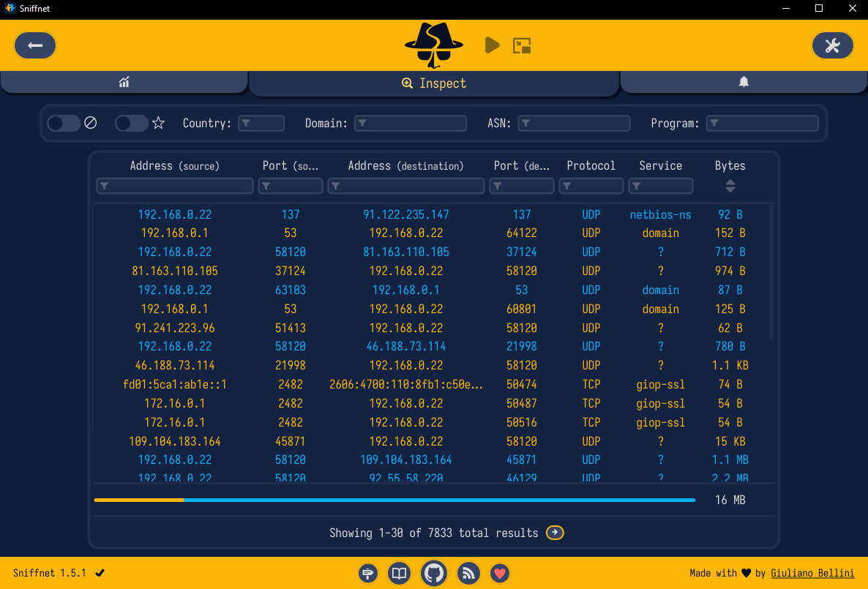
Task: Focus the Domain filter field
Action: [410, 123]
